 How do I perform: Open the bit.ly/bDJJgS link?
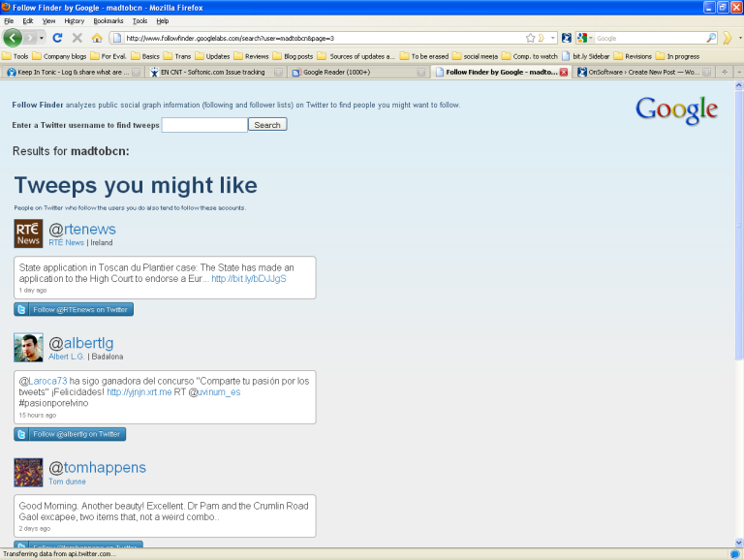coord(249,279)
